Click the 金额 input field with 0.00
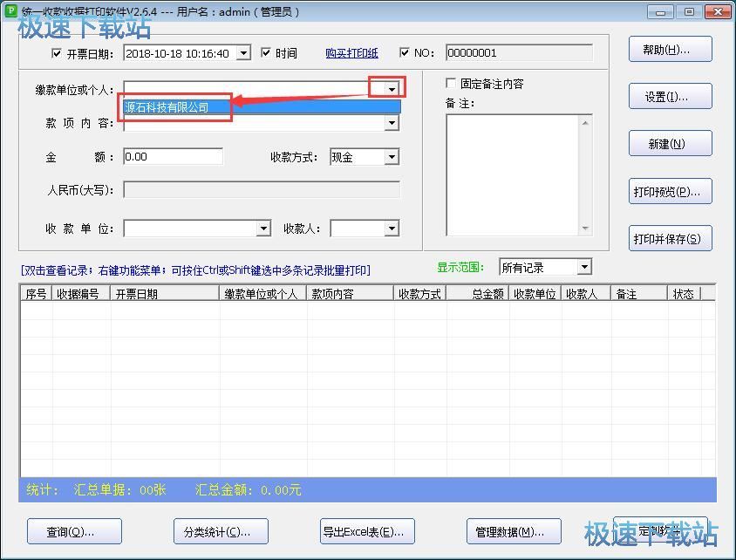This screenshot has height=560, width=736. (173, 157)
